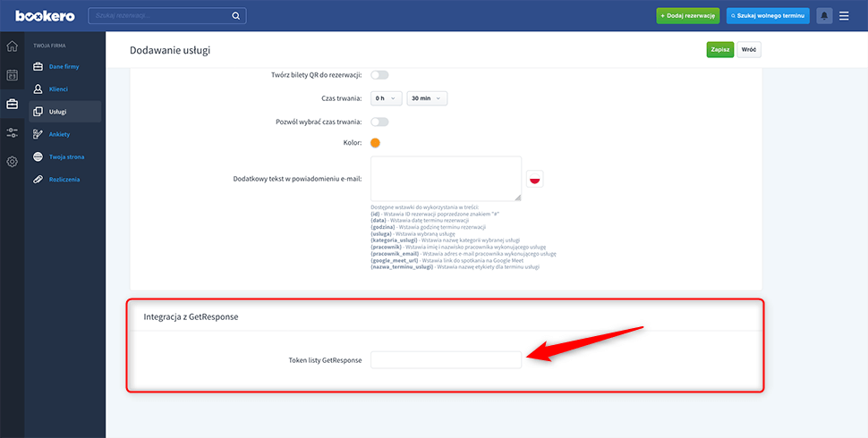Screen dimensions: 868x438
Task: Click the Klienci person icon
Action: tap(38, 89)
